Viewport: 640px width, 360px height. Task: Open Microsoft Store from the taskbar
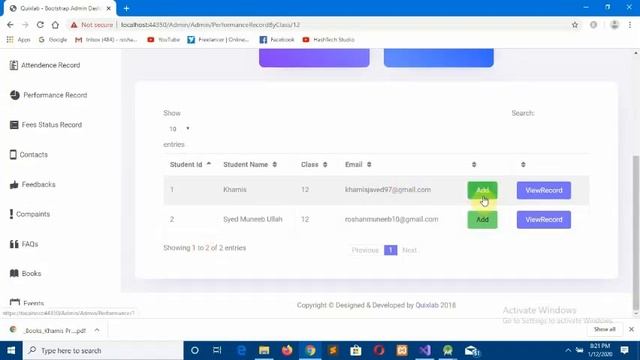pos(356,351)
